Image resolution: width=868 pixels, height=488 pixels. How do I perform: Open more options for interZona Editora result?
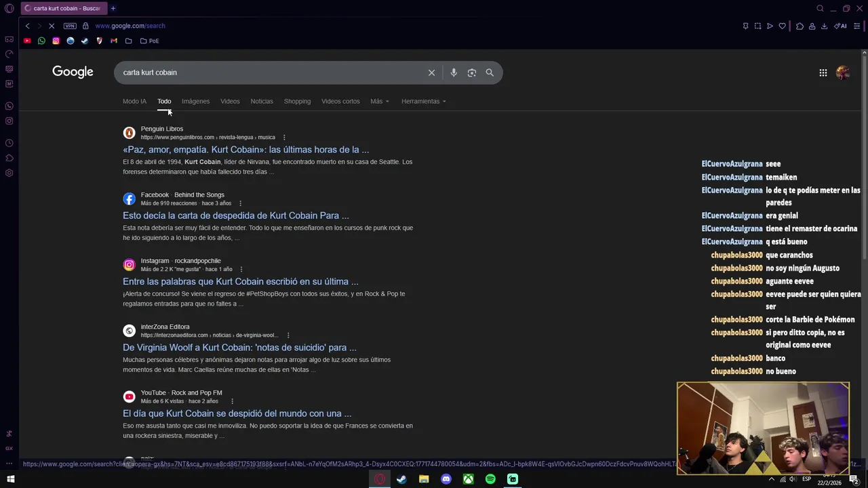point(288,335)
